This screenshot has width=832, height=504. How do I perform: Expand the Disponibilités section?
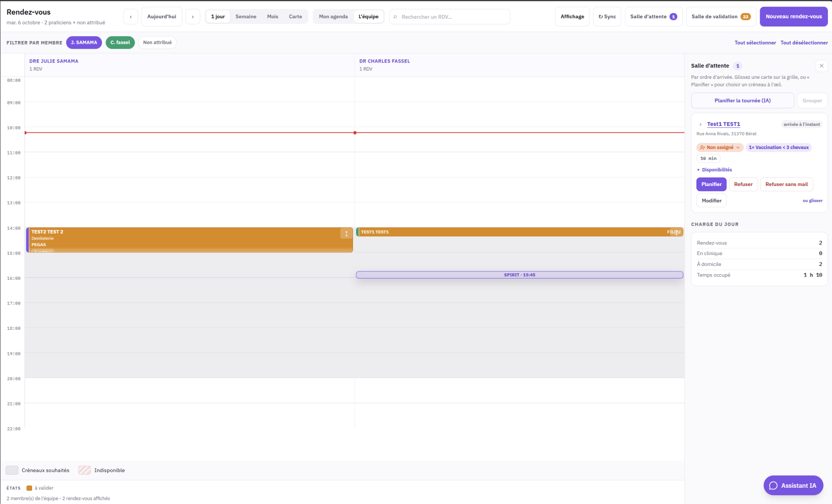point(714,170)
